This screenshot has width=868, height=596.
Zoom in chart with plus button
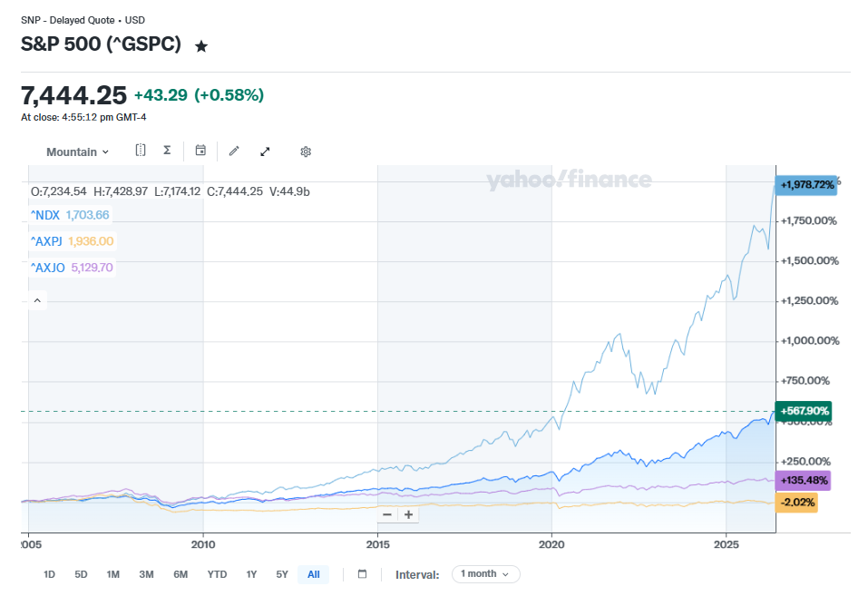coord(408,514)
